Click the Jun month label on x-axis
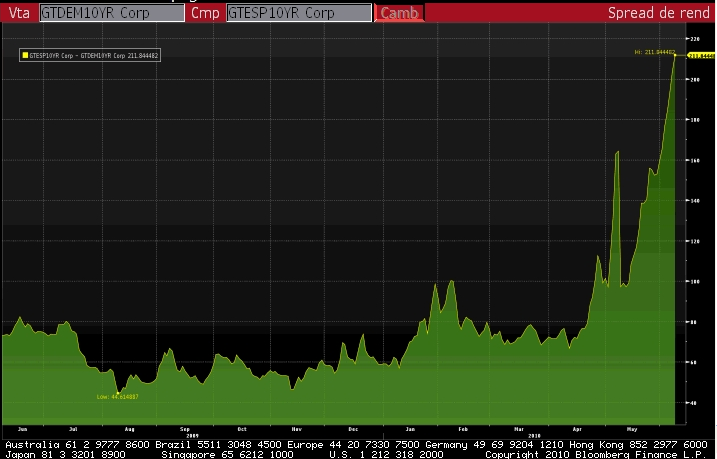The image size is (717, 459). 22,429
